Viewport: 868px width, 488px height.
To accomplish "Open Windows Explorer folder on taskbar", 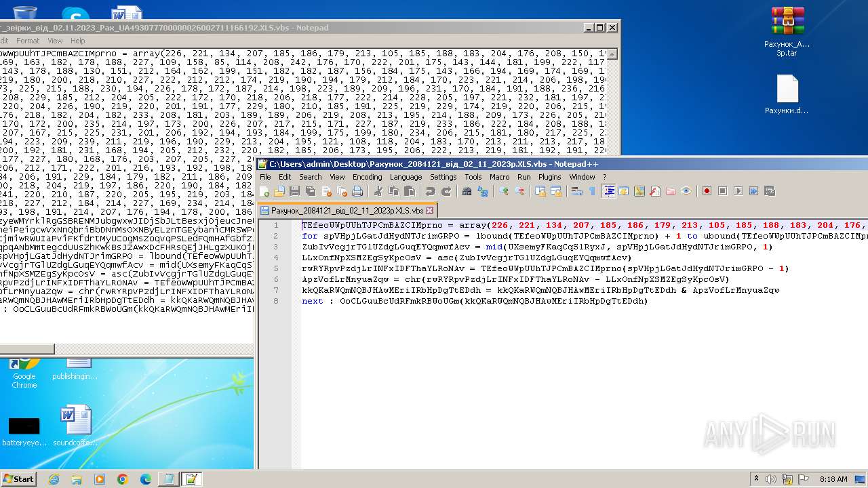I will [x=77, y=479].
